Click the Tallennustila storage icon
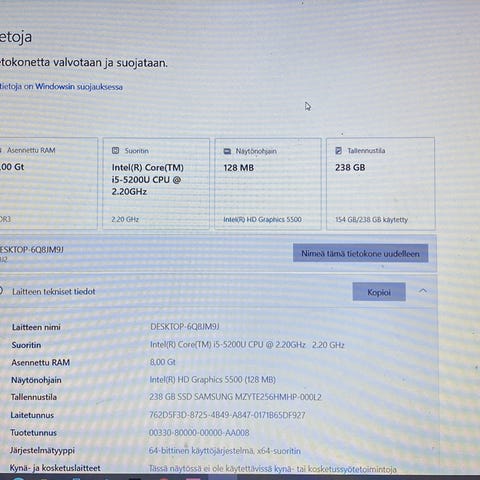The width and height of the screenshot is (480, 480). (338, 151)
